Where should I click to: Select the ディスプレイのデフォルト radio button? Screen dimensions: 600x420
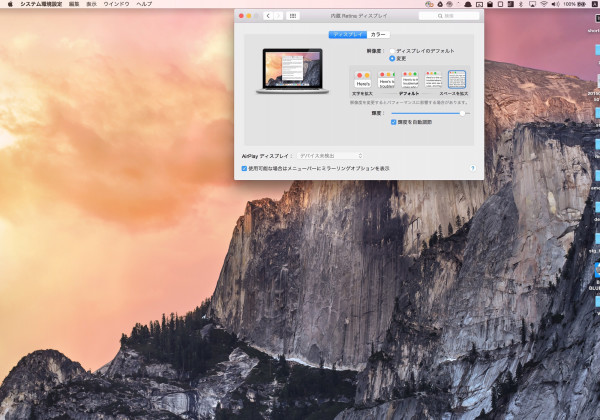[x=391, y=49]
